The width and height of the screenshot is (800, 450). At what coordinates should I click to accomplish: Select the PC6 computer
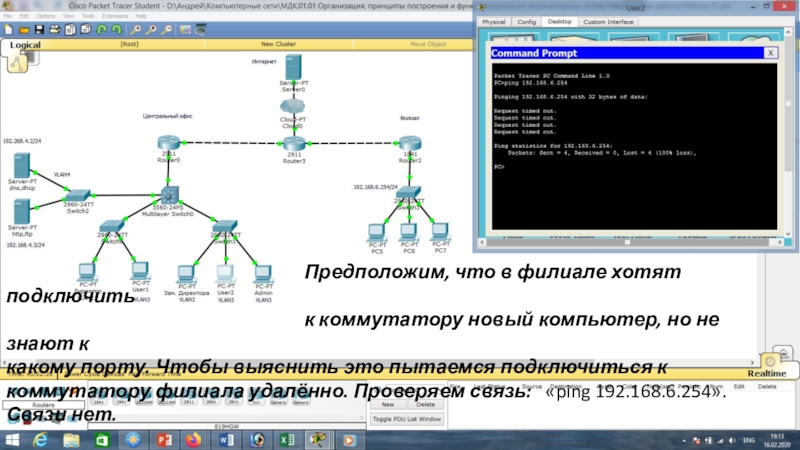(409, 232)
